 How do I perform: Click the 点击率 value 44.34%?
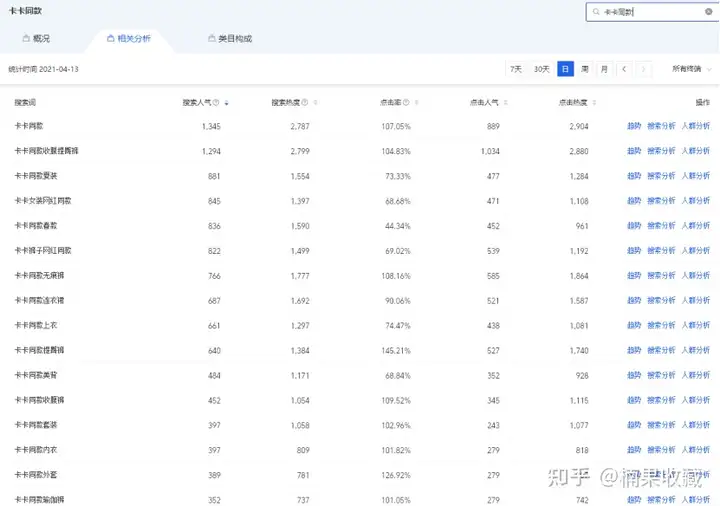[x=398, y=226]
